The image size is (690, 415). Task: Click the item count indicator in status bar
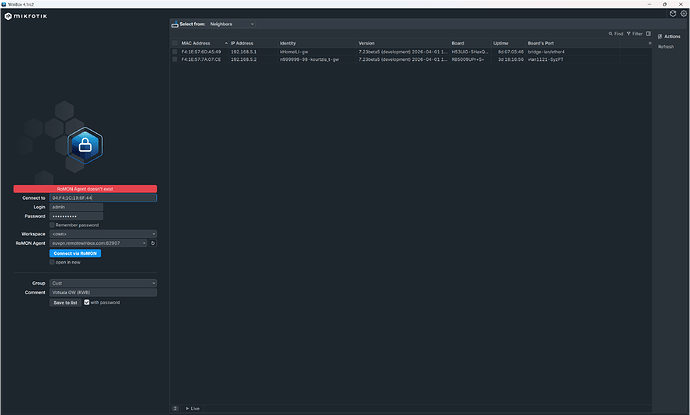[x=175, y=408]
